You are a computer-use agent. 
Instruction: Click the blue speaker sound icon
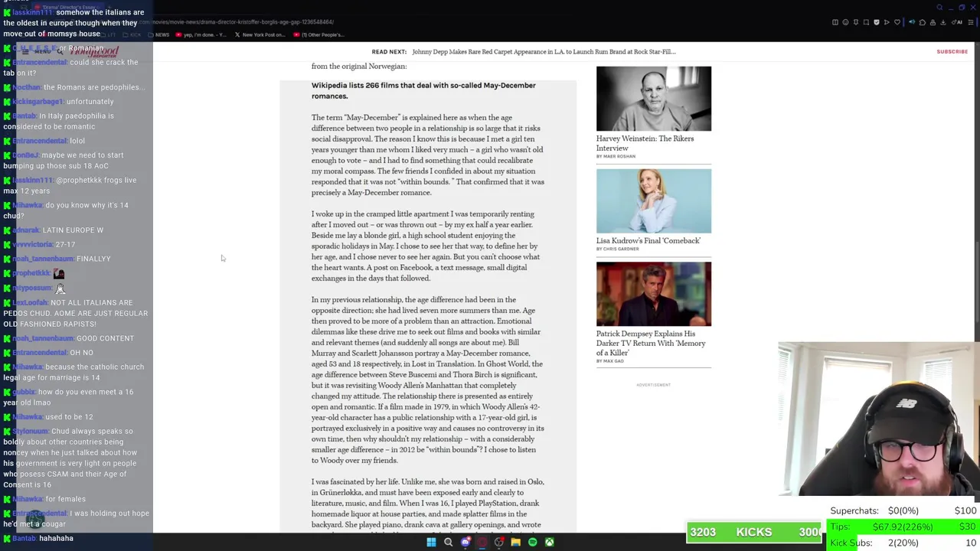pyautogui.click(x=912, y=22)
